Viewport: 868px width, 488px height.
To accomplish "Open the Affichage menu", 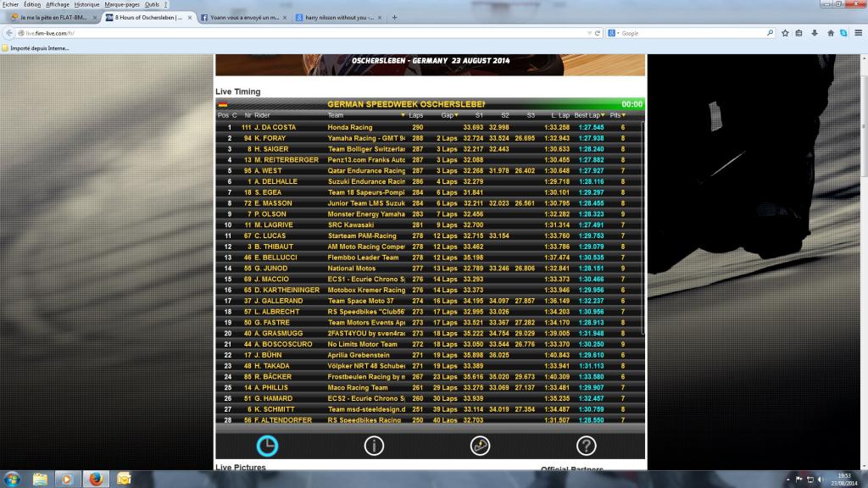I will click(58, 4).
